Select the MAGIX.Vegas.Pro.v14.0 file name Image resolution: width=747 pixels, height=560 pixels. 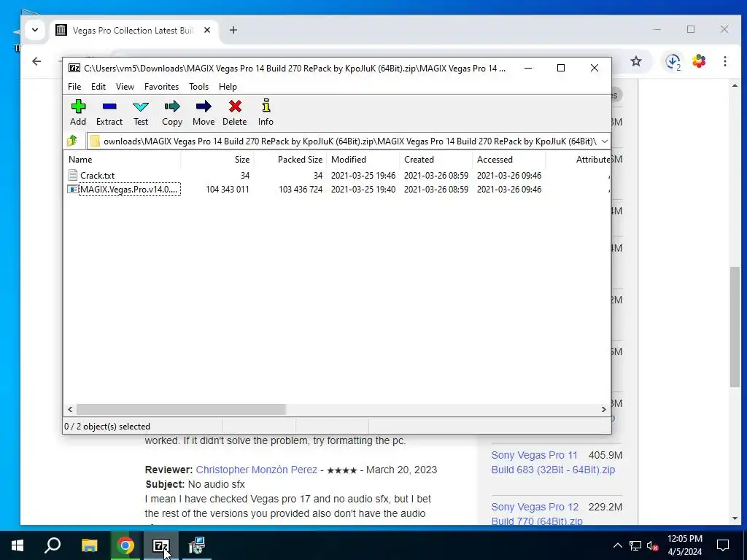tap(129, 189)
